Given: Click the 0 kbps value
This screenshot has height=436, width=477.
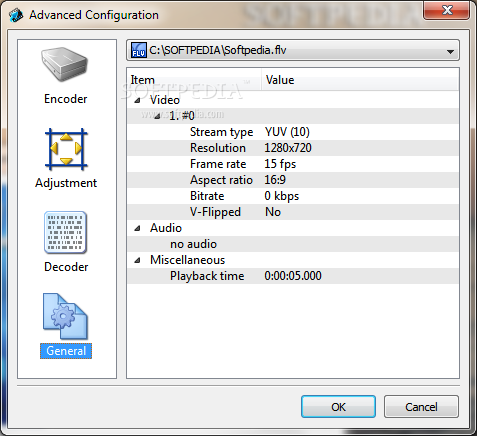Looking at the screenshot, I should [282, 196].
